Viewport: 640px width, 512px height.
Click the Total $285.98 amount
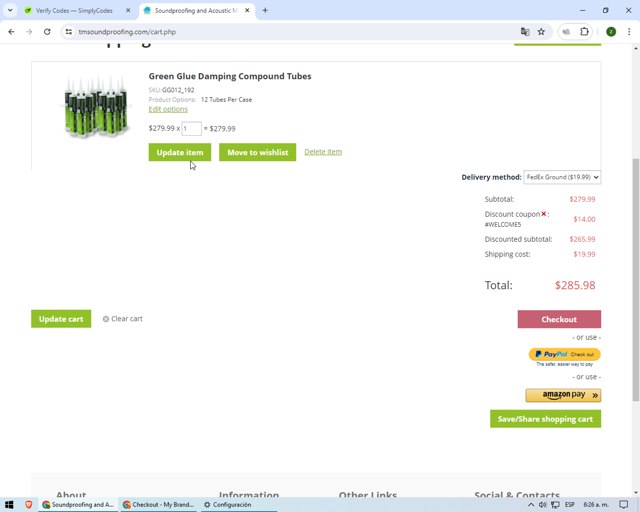[575, 285]
